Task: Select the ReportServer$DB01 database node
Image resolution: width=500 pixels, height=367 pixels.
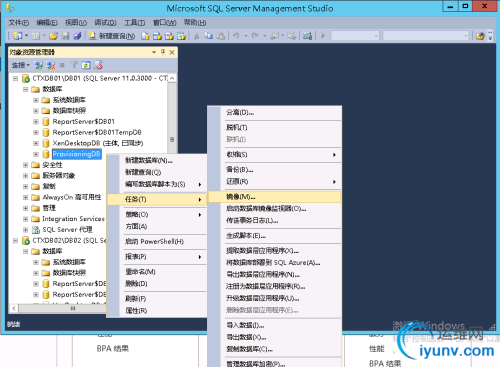Action: pyautogui.click(x=83, y=122)
